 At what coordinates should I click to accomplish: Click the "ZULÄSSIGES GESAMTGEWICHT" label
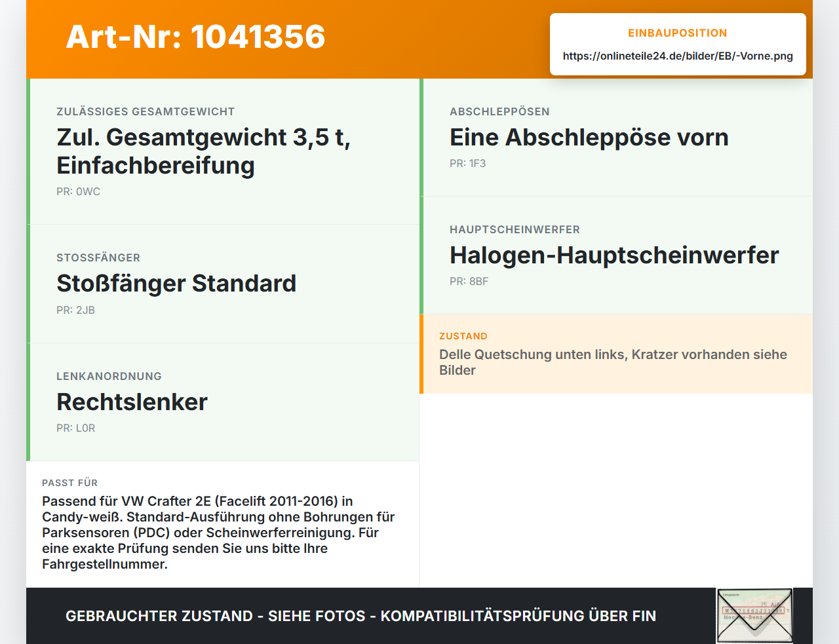[146, 112]
